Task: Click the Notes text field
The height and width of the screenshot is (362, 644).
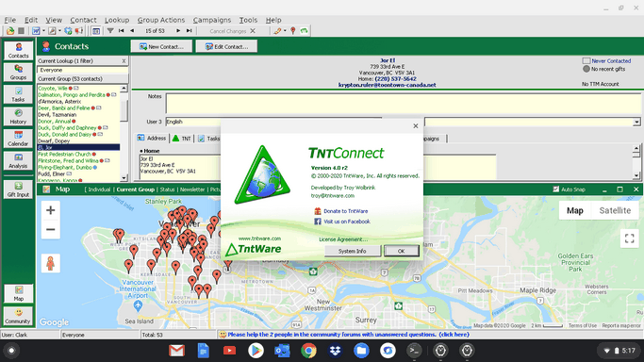Action: (x=404, y=104)
